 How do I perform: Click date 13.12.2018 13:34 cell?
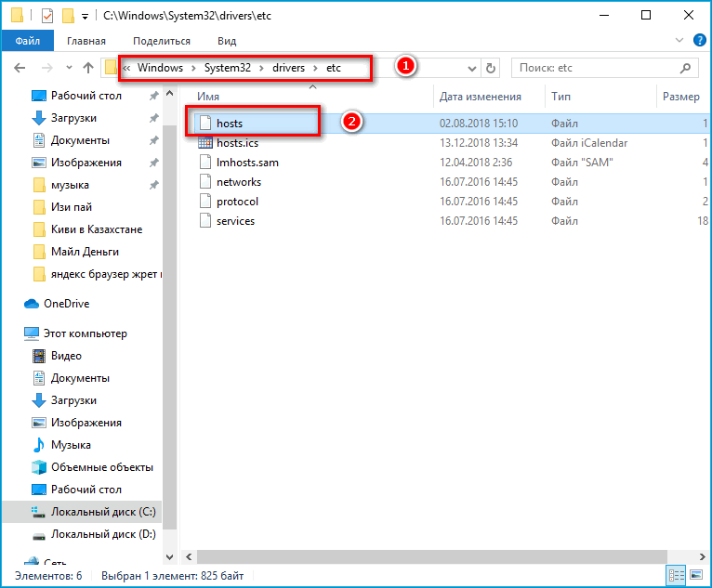click(x=479, y=143)
